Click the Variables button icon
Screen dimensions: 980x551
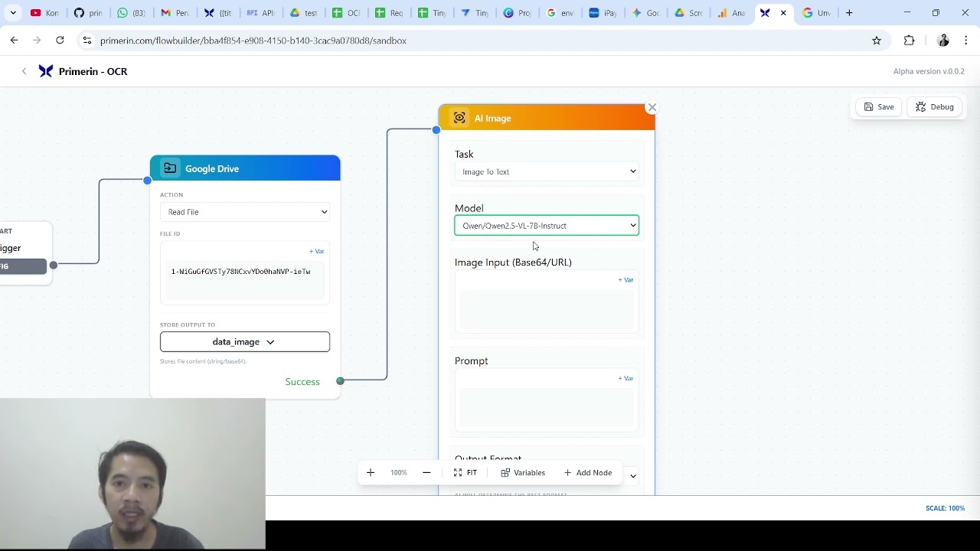click(x=505, y=473)
